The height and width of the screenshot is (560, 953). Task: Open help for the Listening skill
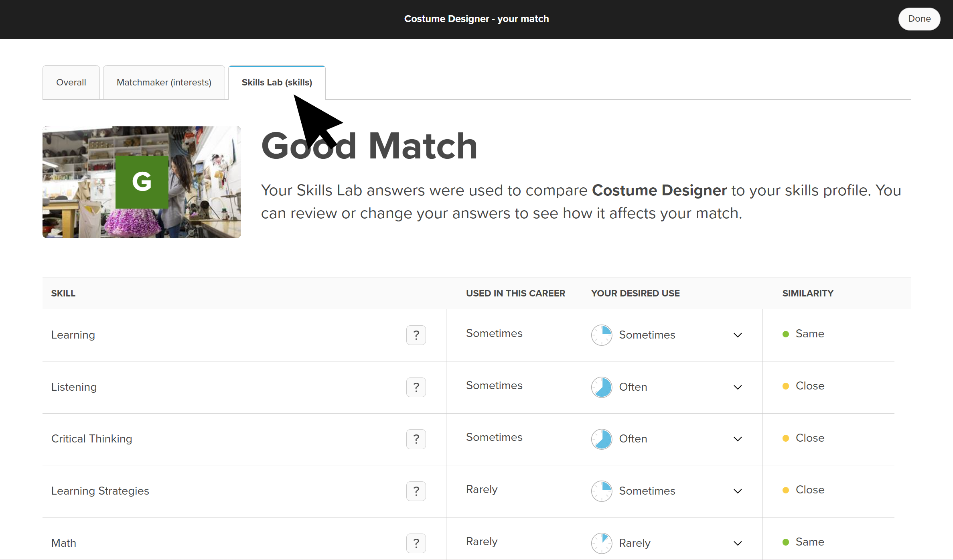pos(416,387)
